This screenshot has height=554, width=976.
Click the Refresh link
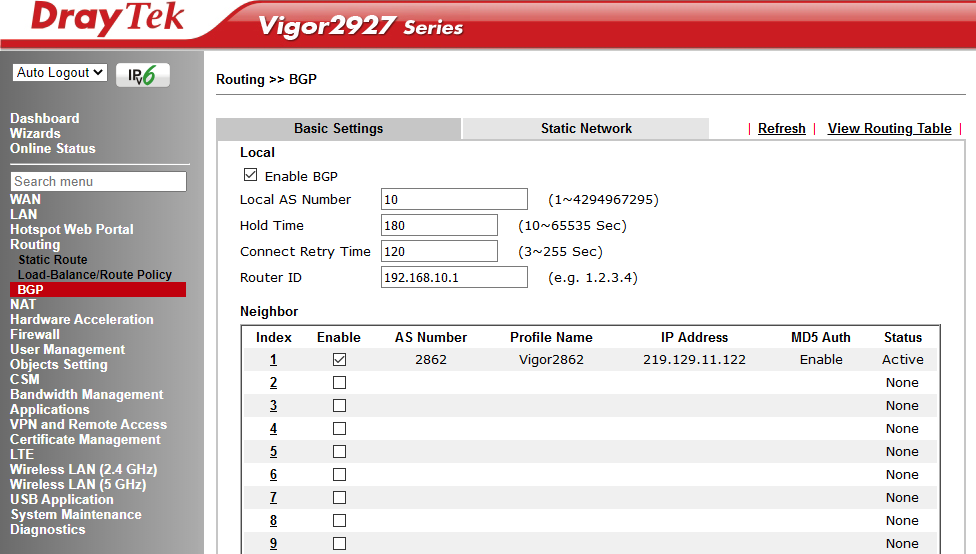coord(781,128)
